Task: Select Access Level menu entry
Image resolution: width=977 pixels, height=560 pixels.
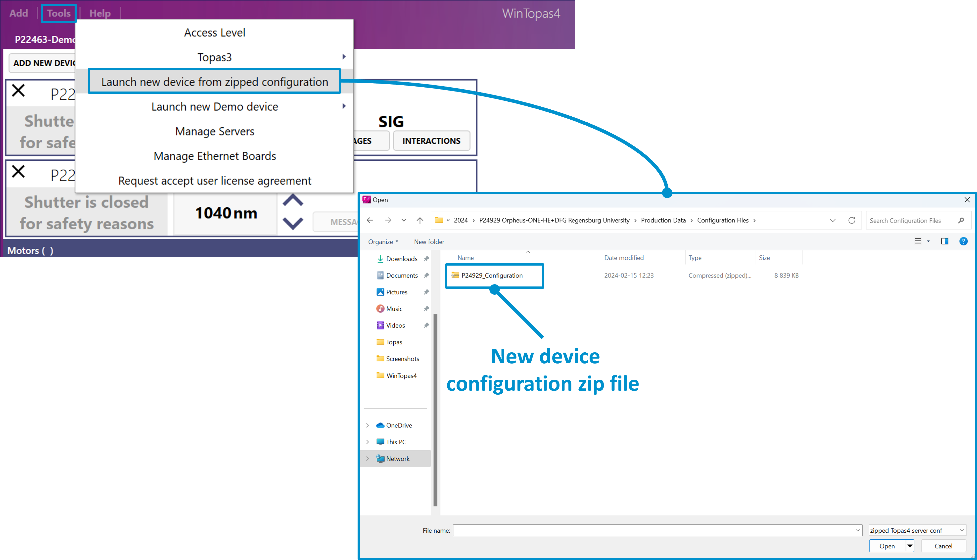Action: (215, 32)
